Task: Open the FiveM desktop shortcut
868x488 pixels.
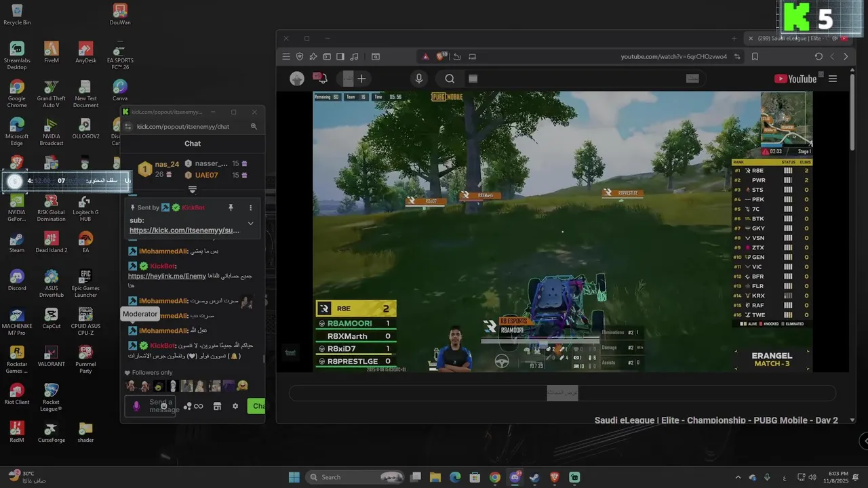Action: [x=52, y=52]
